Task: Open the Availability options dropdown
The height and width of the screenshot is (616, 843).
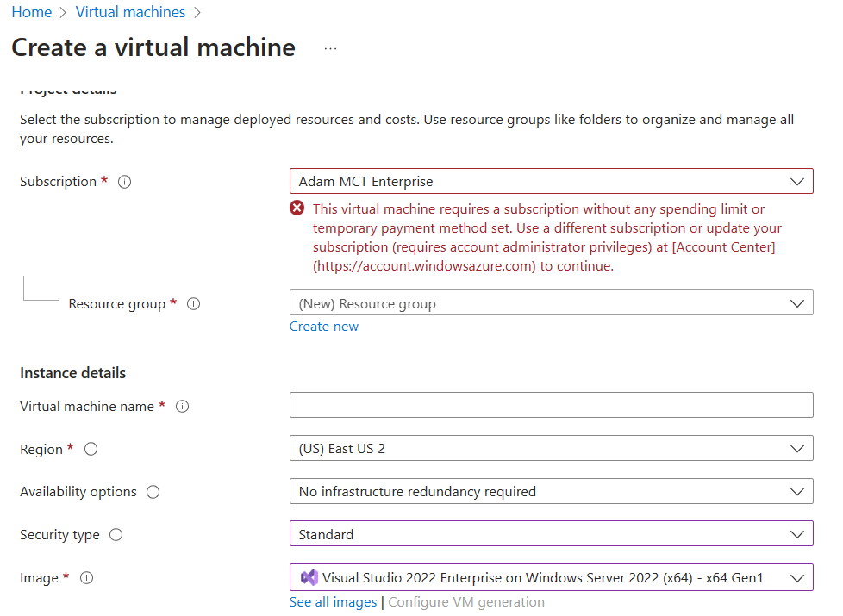Action: tap(551, 491)
